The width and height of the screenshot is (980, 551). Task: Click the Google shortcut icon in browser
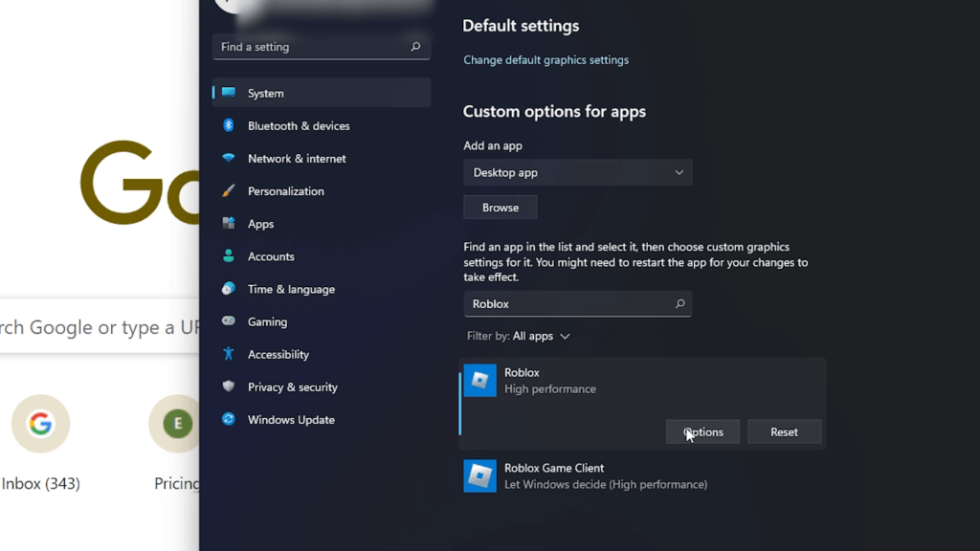tap(40, 424)
